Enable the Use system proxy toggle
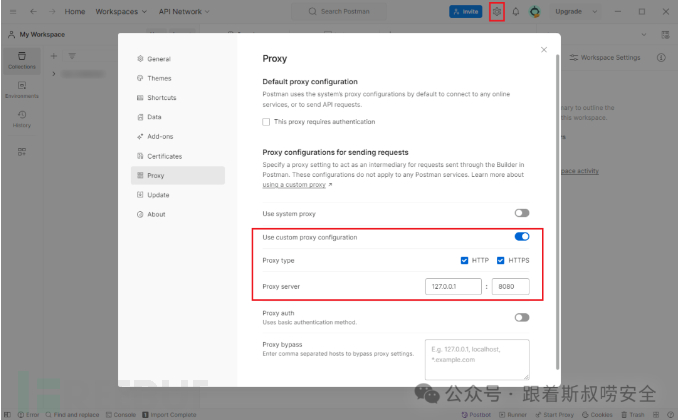Screen dimensions: 678x420 [521, 213]
